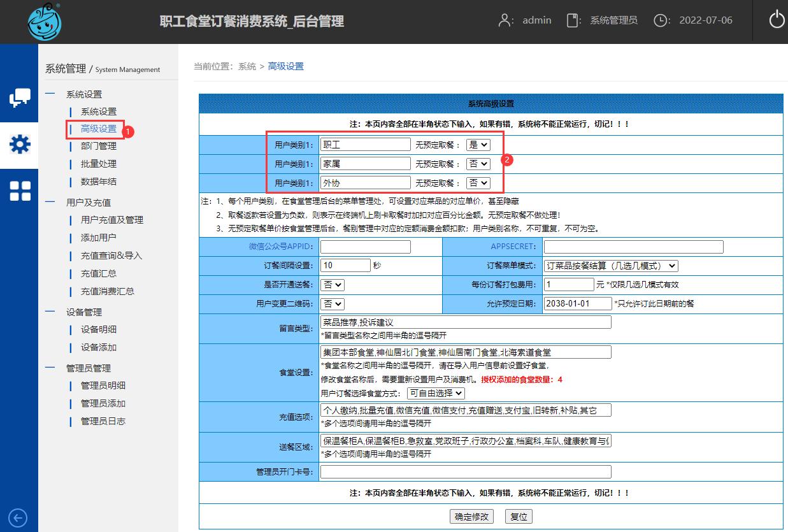Open 批量处理 in the sidebar
The image size is (788, 532).
tap(99, 164)
